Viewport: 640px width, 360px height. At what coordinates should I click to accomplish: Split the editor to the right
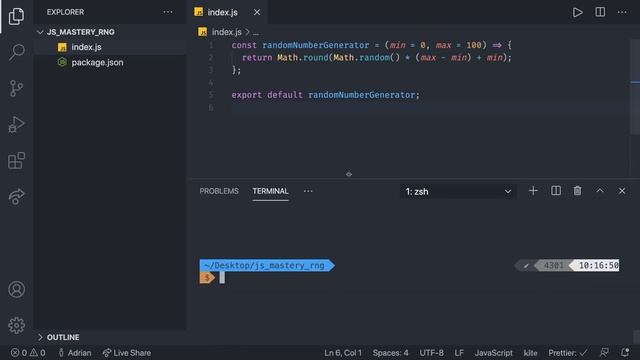[600, 12]
